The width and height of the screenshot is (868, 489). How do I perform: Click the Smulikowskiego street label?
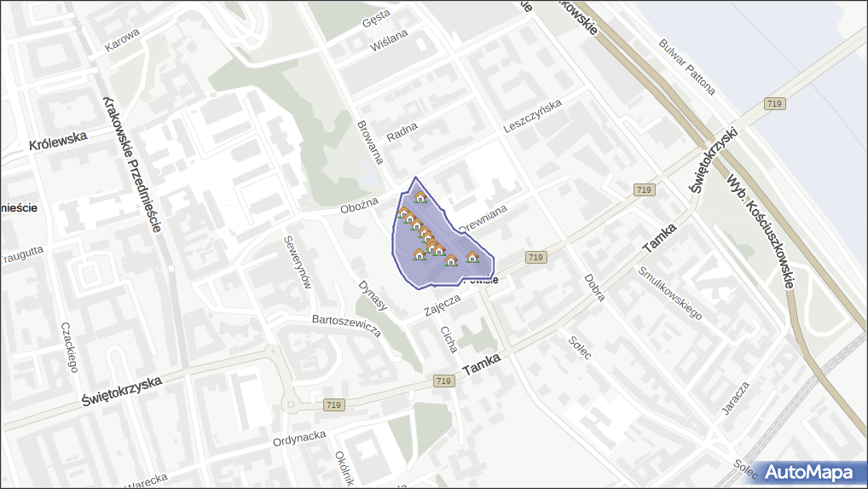pyautogui.click(x=670, y=293)
